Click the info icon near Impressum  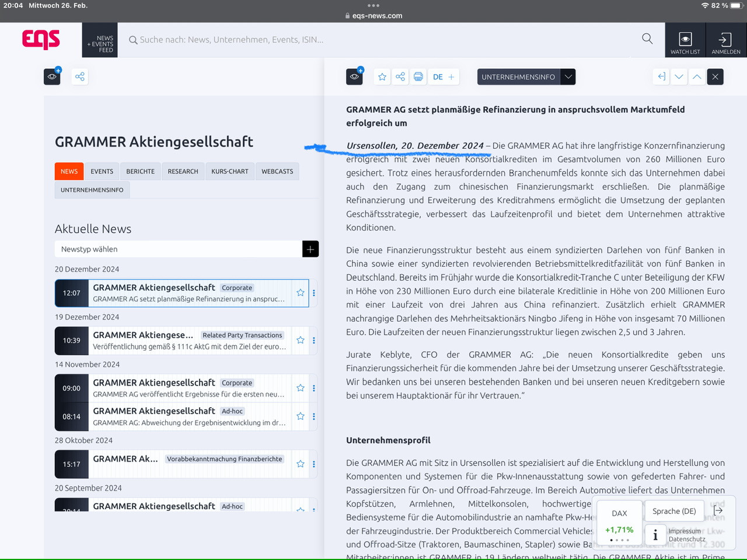[x=655, y=535]
